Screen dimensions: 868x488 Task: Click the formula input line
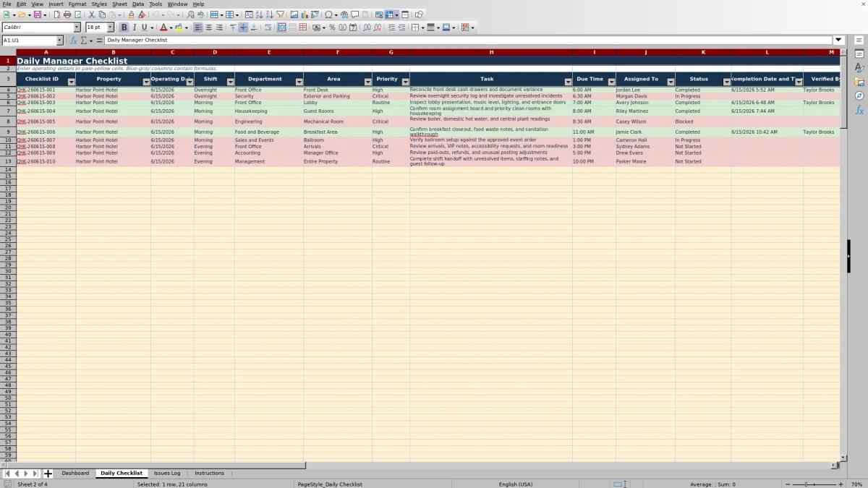coord(469,40)
